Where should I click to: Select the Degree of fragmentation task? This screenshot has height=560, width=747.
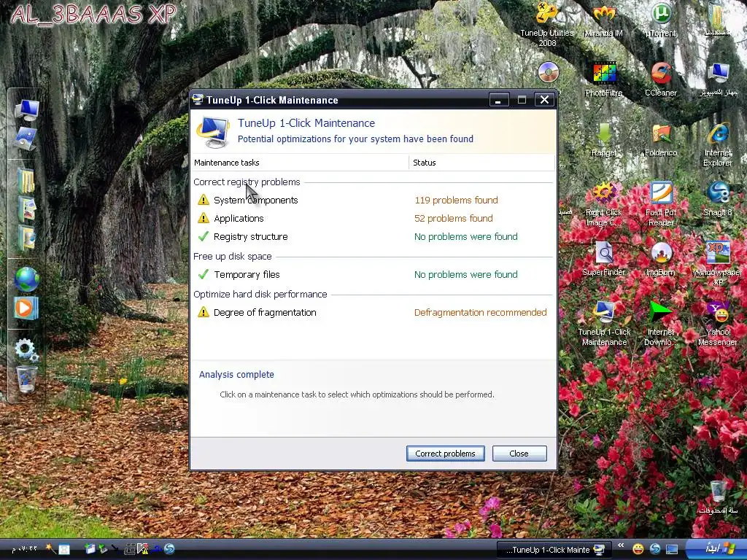coord(373,312)
